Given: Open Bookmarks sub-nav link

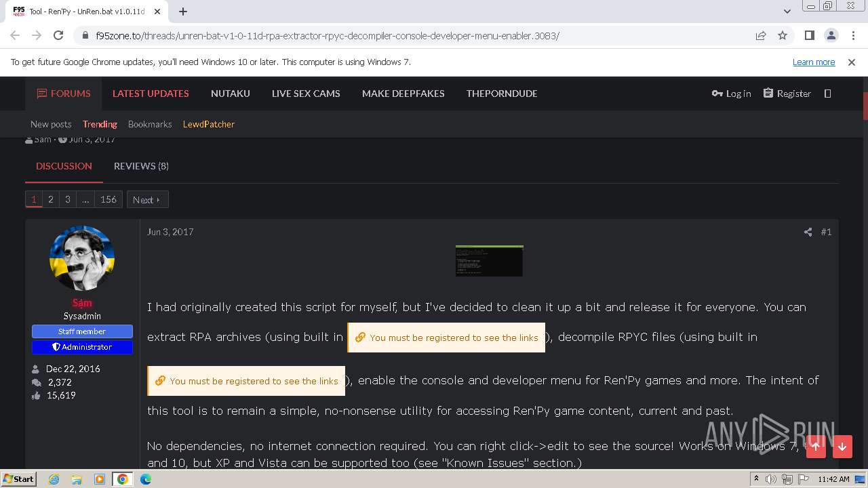Looking at the screenshot, I should click(150, 124).
